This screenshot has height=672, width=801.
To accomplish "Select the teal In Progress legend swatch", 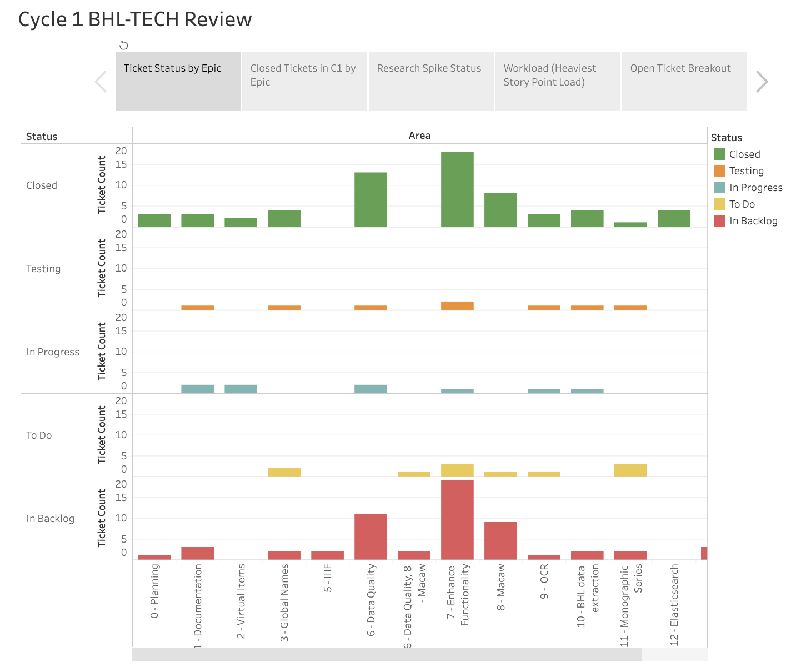I will click(719, 188).
